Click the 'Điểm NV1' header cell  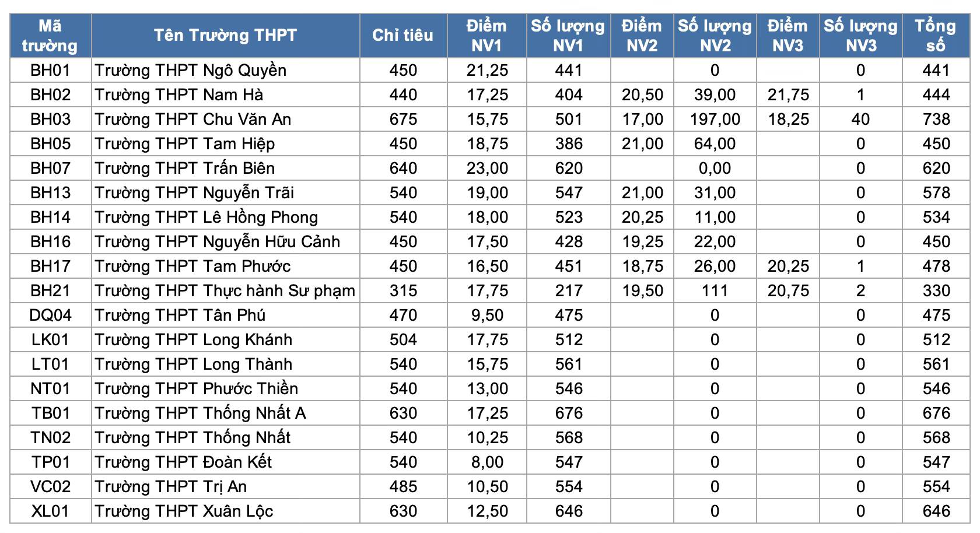pyautogui.click(x=487, y=36)
